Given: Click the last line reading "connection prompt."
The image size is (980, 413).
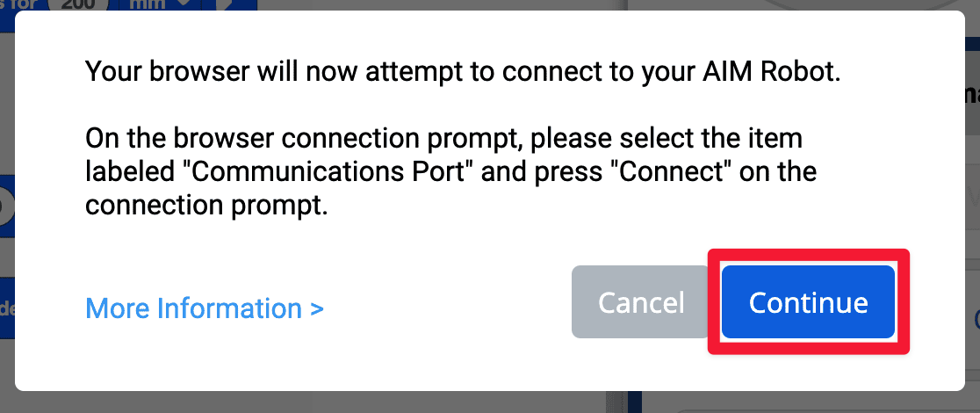Looking at the screenshot, I should (x=206, y=205).
